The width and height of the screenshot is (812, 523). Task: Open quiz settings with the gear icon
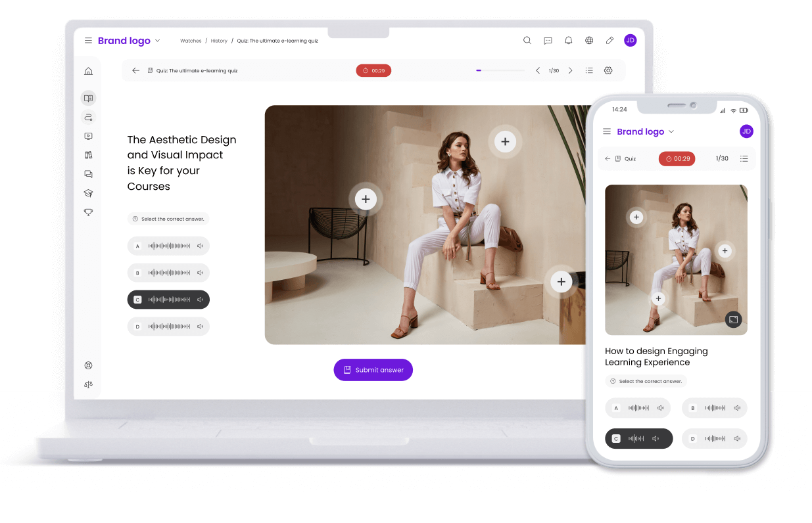click(608, 70)
